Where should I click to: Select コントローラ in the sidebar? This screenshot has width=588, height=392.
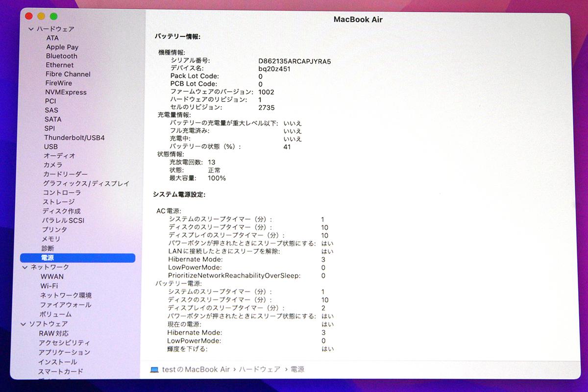[62, 193]
